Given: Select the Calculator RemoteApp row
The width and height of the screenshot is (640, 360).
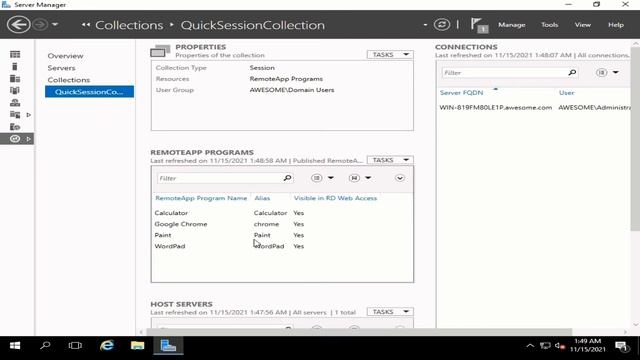Looking at the screenshot, I should (x=282, y=213).
